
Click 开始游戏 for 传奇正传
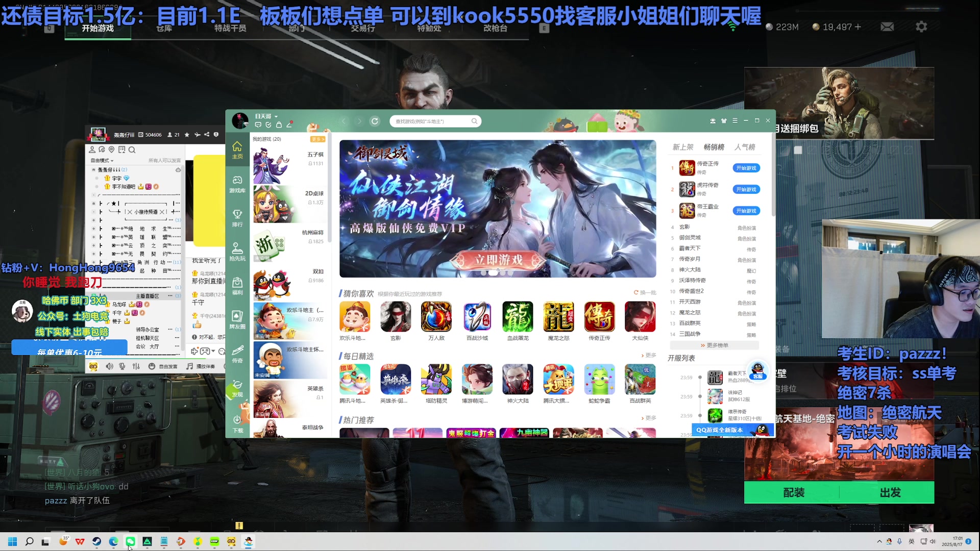746,168
